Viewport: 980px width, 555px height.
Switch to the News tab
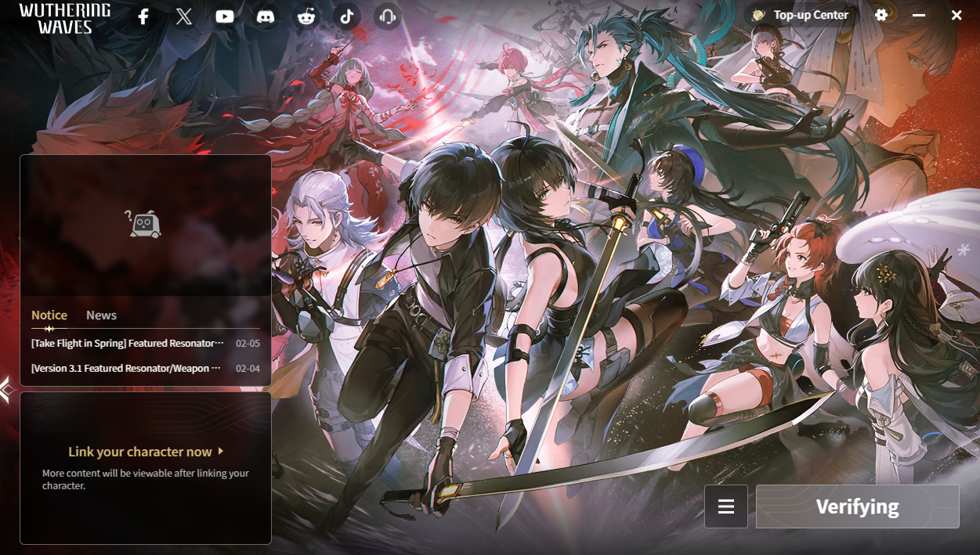tap(101, 315)
